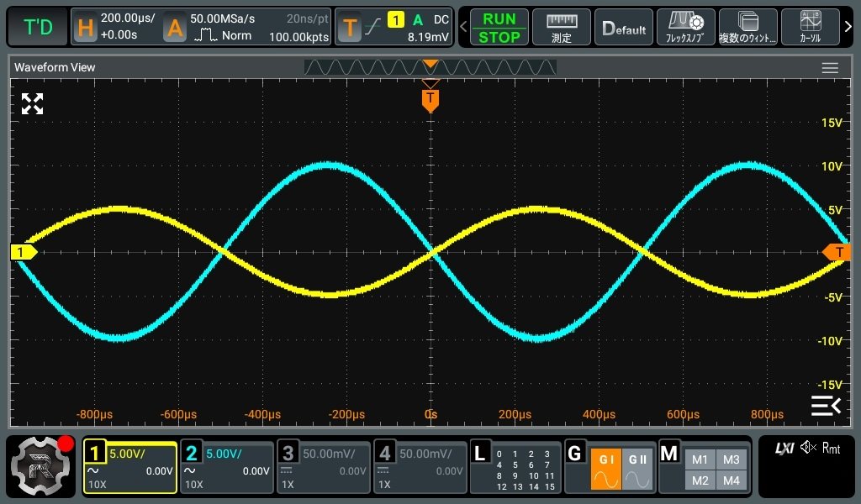
Task: Open the Rigol main menu gear icon
Action: 42,466
